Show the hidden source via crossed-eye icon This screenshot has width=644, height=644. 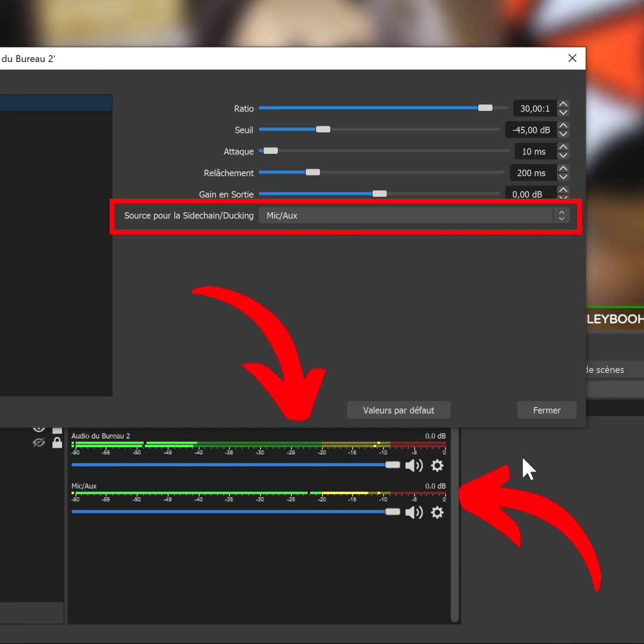tap(39, 442)
